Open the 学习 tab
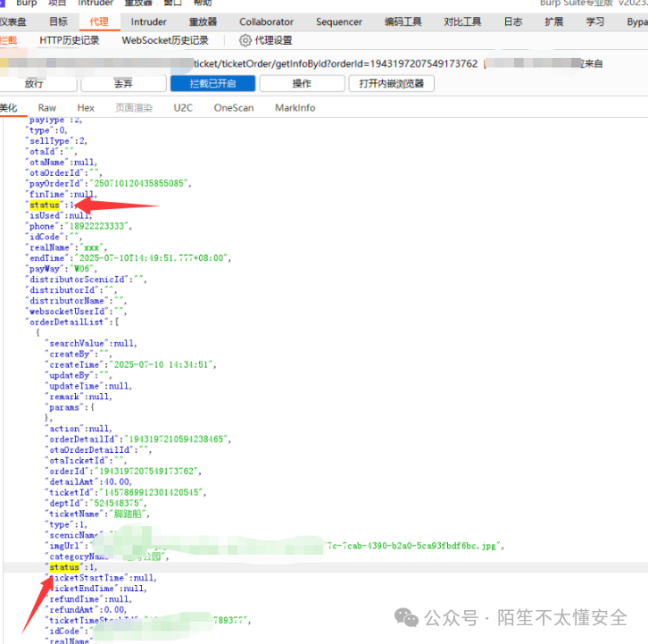 [595, 22]
